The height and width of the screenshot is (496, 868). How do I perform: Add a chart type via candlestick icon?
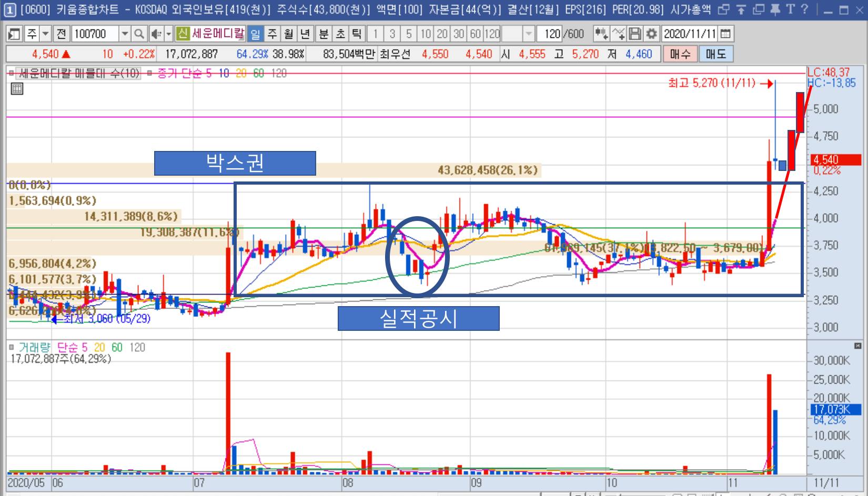[x=601, y=34]
